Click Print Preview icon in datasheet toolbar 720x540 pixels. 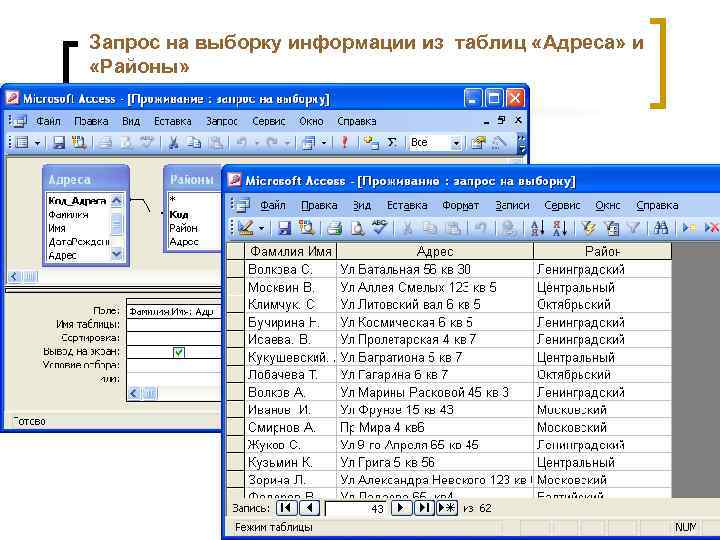point(357,228)
